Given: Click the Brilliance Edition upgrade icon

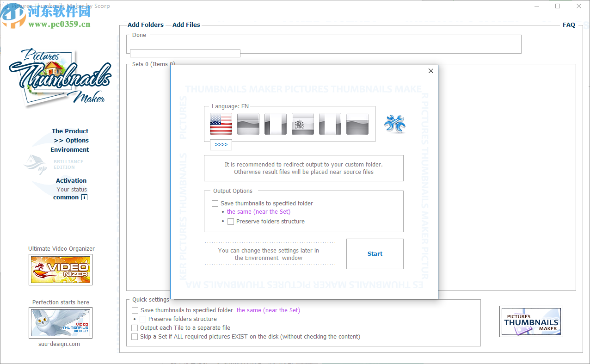Looking at the screenshot, I should point(36,164).
